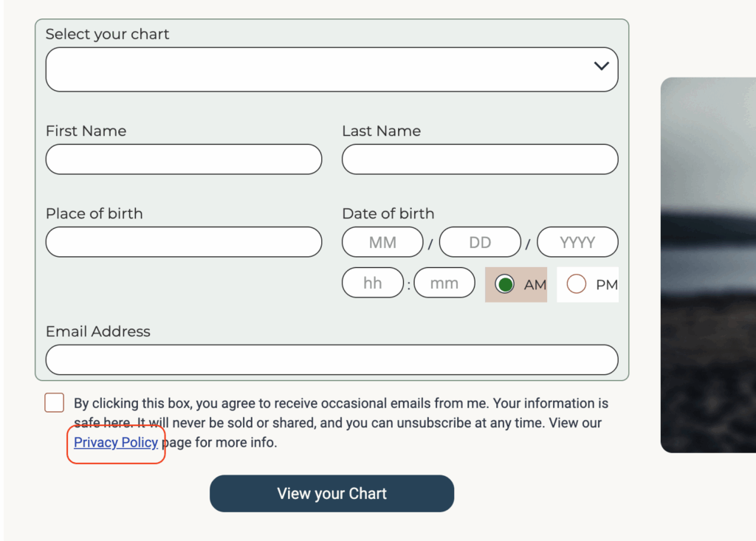Focus the DD day field

click(480, 242)
